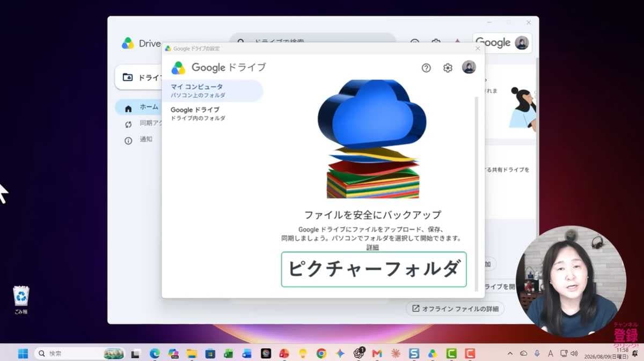This screenshot has width=644, height=361.
Task: Open the Claude app on the taskbar
Action: (396, 353)
